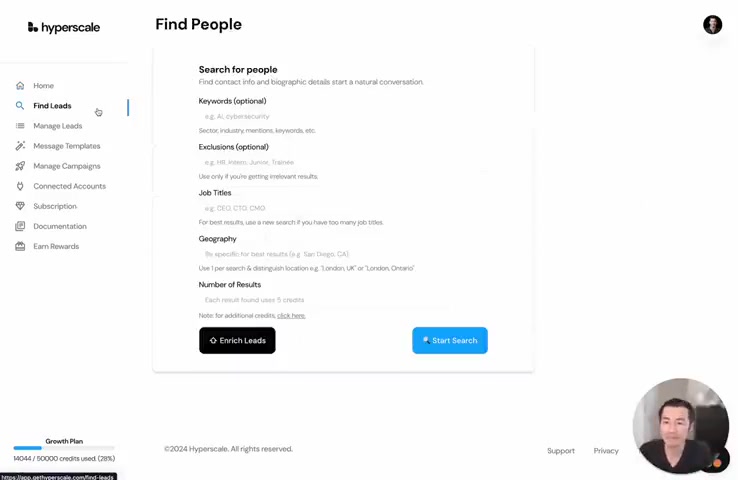738x480 pixels.
Task: Click the hyperscale logo
Action: [64, 27]
